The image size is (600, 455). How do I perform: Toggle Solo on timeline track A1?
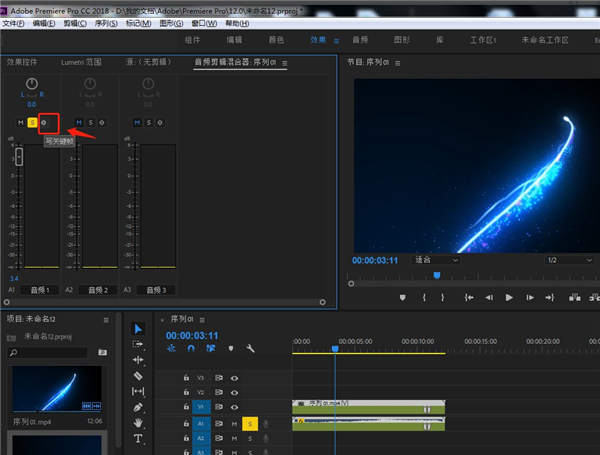(249, 424)
